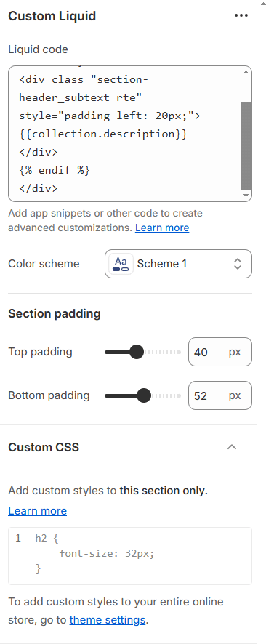This screenshot has height=644, width=266.
Task: Follow the theme settings link
Action: point(108,619)
